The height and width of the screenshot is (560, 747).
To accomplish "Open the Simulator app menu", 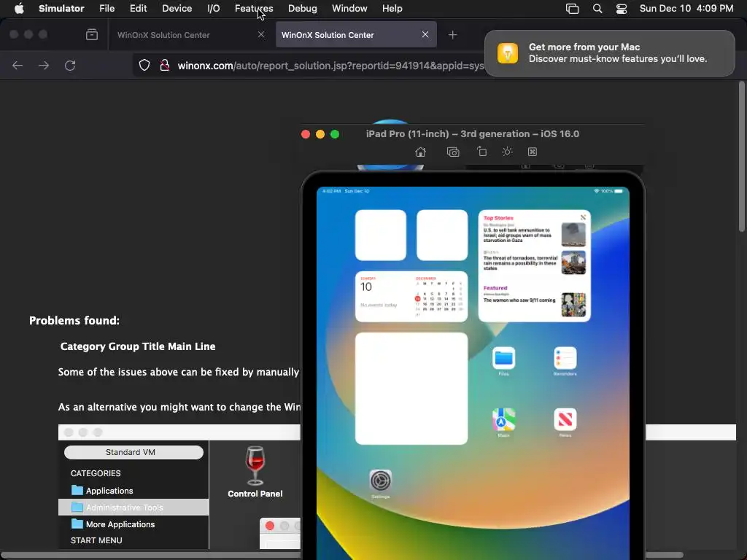I will coord(61,9).
